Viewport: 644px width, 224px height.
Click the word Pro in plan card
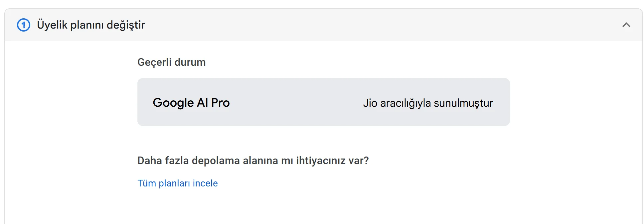221,103
